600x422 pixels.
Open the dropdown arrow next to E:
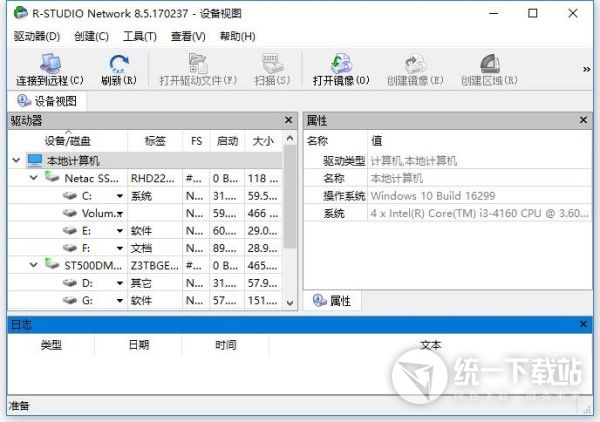(120, 231)
